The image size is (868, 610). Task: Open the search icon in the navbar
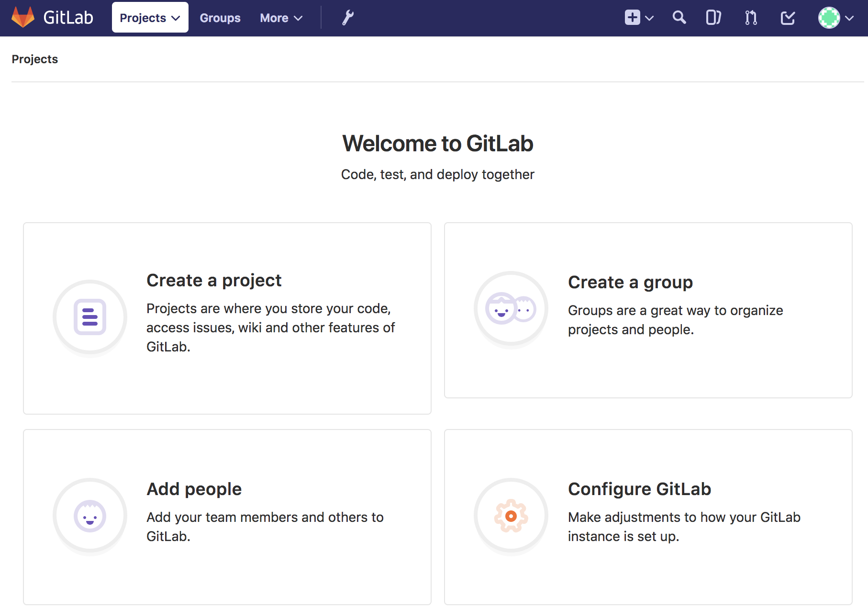[x=679, y=18]
